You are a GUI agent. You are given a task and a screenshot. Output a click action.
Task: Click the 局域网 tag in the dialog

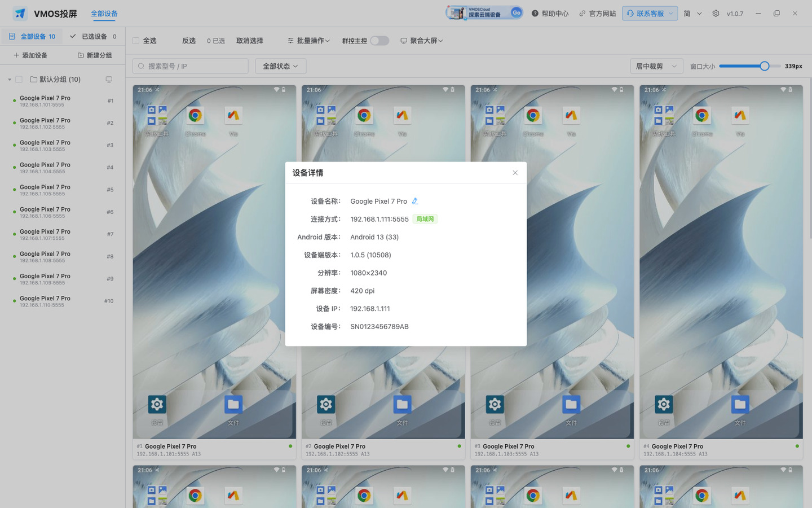(425, 219)
